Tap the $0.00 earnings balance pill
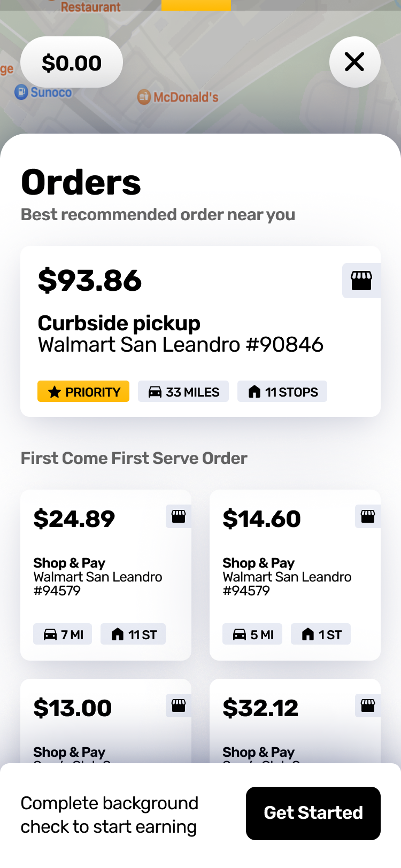Image resolution: width=401 pixels, height=868 pixels. coord(72,63)
